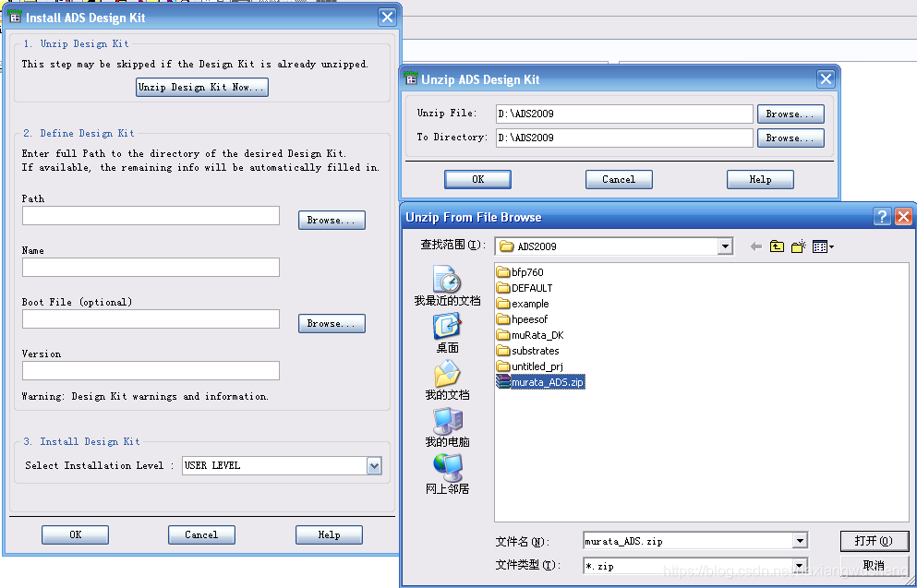Click the Name input field
The height and width of the screenshot is (588, 917).
click(151, 267)
